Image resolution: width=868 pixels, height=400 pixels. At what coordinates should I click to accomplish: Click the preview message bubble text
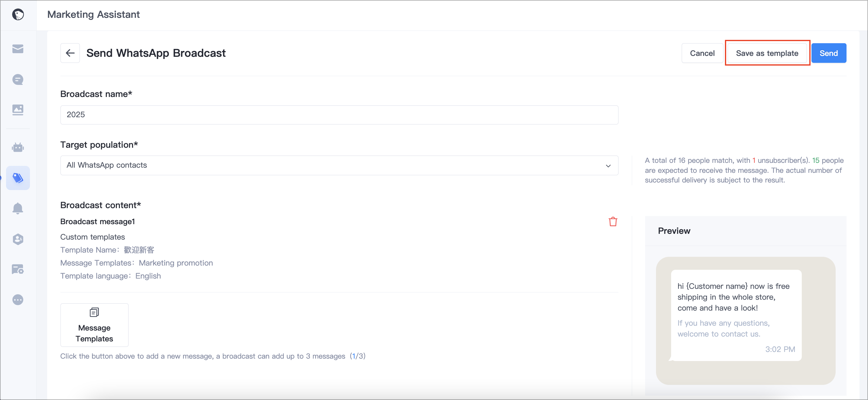733,297
